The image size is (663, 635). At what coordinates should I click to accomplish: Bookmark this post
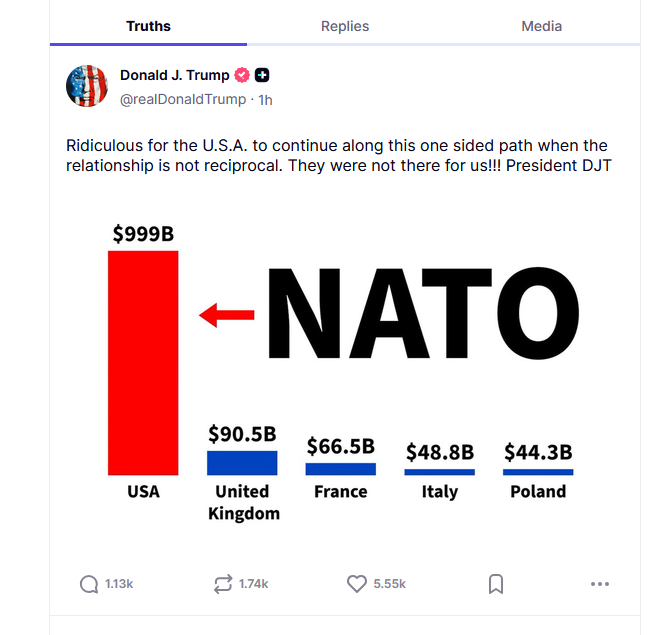tap(496, 584)
